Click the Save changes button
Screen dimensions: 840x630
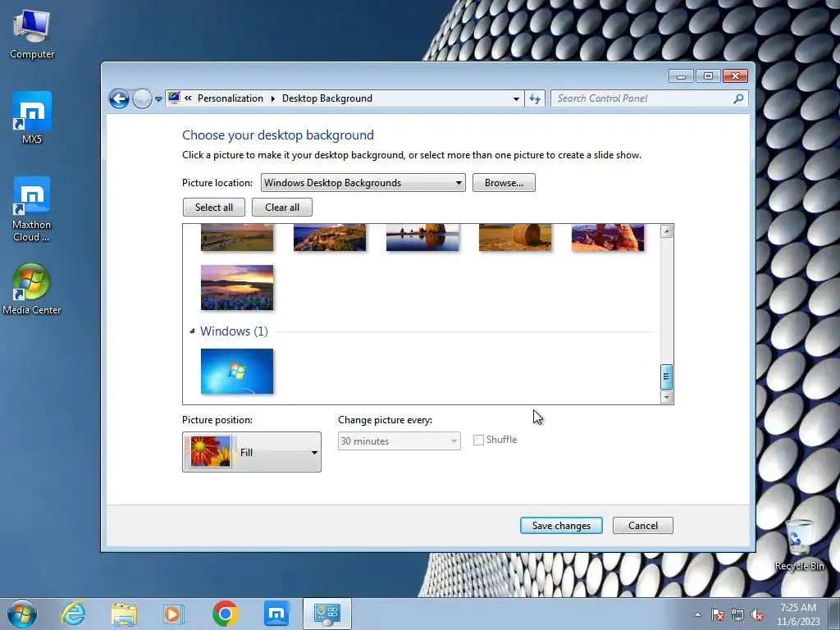tap(561, 526)
